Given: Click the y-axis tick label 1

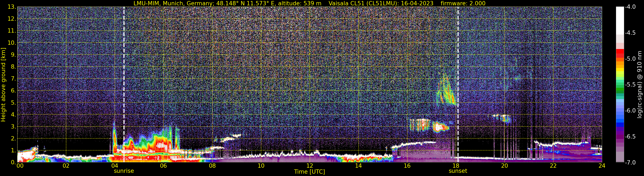Looking at the screenshot, I should click(x=13, y=151).
